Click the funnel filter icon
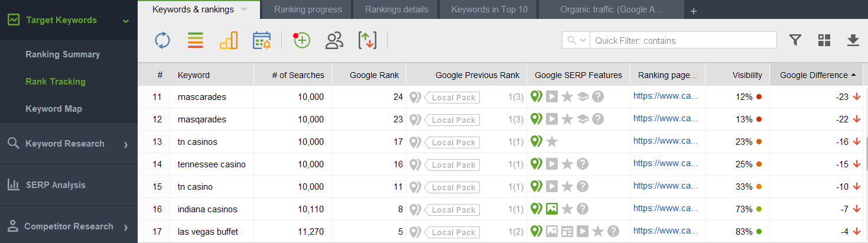The width and height of the screenshot is (868, 243). [x=796, y=40]
